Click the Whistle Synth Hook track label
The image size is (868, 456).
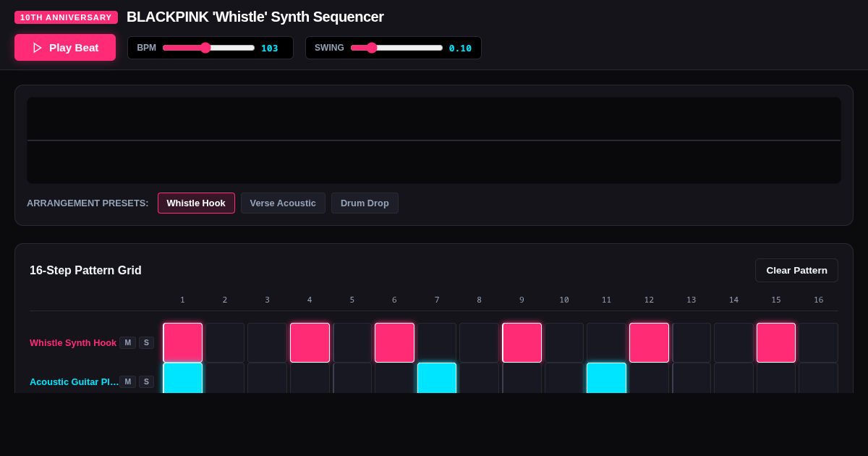[x=73, y=342]
